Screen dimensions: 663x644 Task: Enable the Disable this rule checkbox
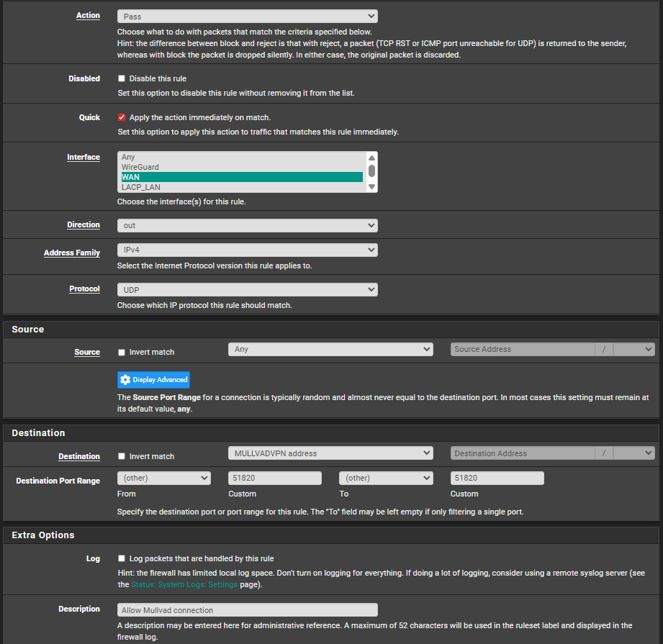coord(122,78)
